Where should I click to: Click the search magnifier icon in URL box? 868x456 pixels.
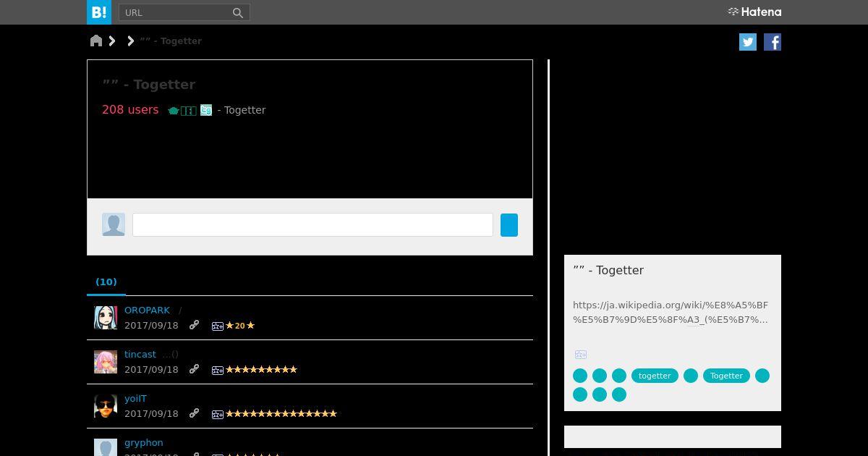pos(238,12)
